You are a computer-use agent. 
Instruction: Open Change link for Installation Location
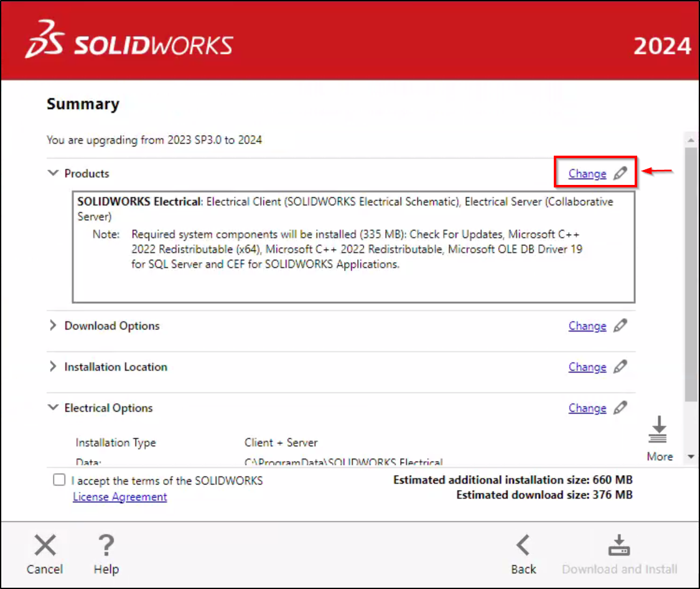587,367
